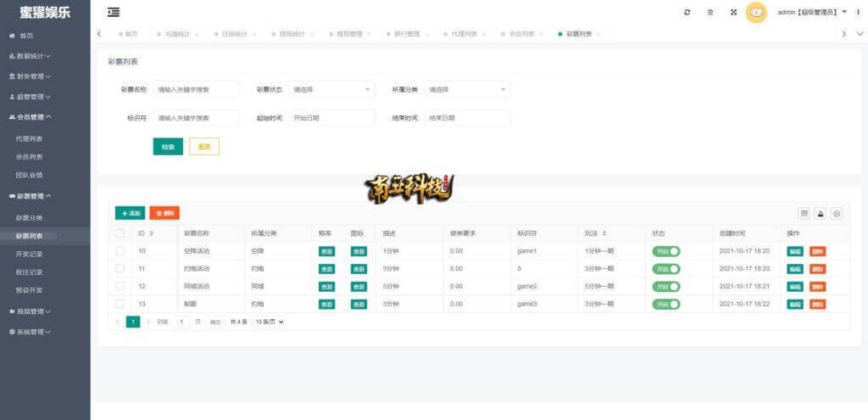Click the green 添加 button
Viewport: 868px width, 420px height.
click(x=131, y=213)
